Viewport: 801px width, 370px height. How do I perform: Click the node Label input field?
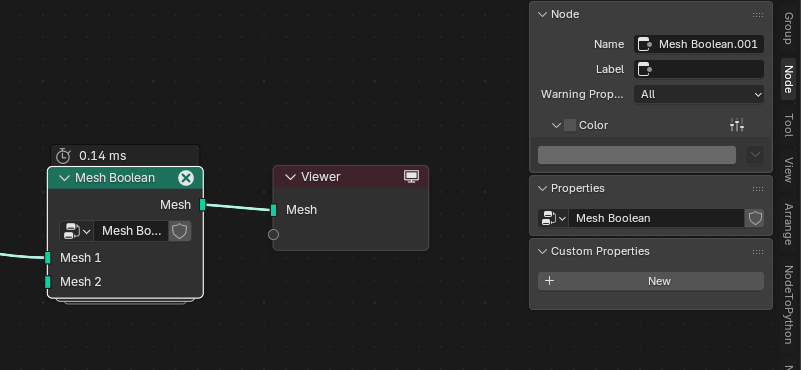point(699,69)
